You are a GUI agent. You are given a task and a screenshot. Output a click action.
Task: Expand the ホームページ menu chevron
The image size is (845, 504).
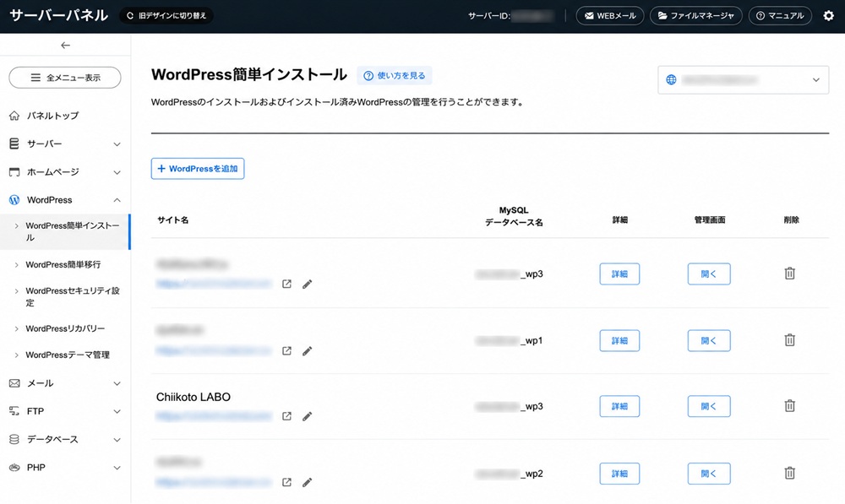[117, 172]
